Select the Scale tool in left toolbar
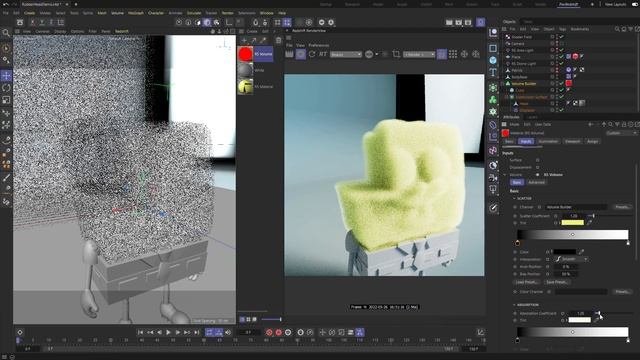This screenshot has width=640, height=360. point(6,100)
